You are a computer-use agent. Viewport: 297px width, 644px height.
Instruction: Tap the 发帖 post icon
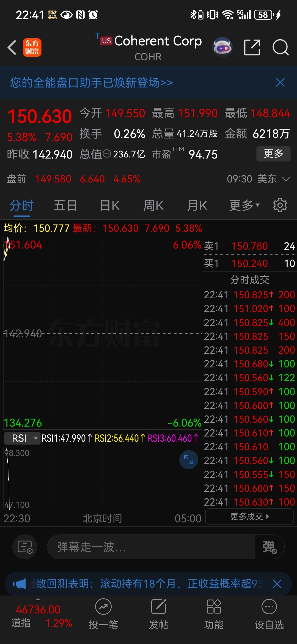point(159,614)
